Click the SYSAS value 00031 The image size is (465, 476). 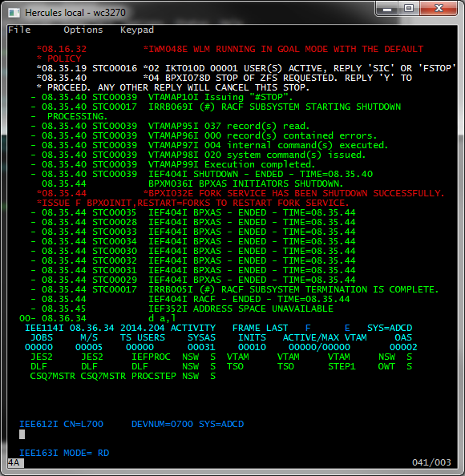201,347
